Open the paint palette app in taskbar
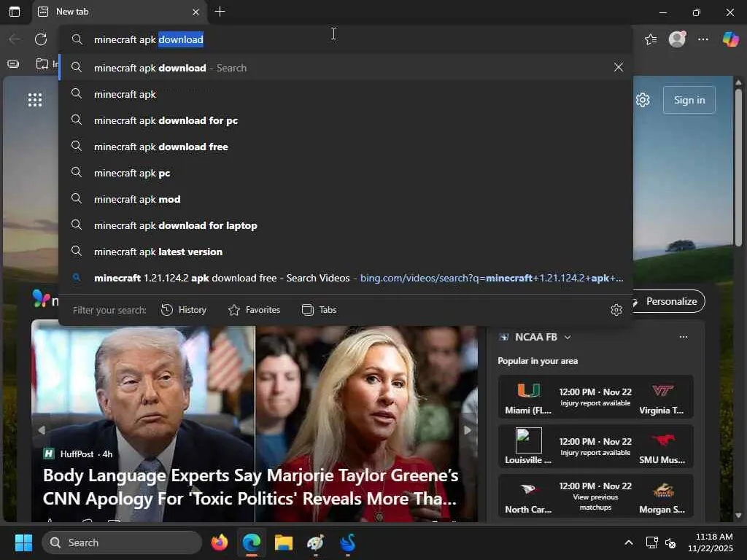Screen dimensions: 747x560 315,542
